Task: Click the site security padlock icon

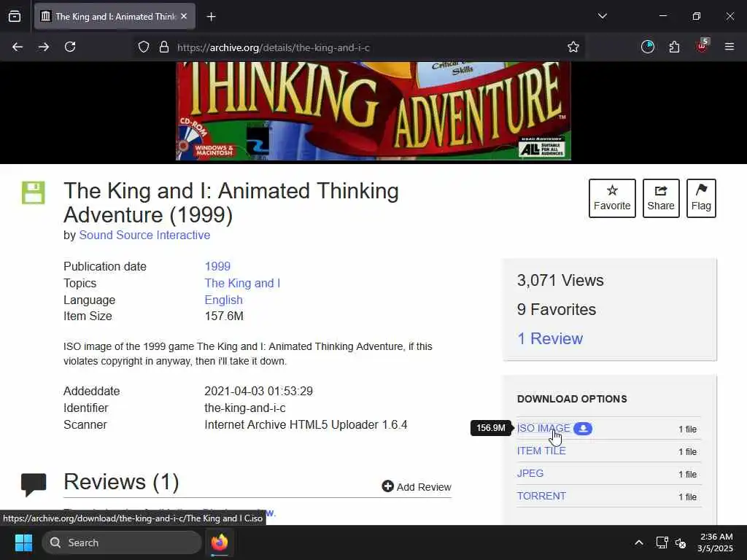Action: [164, 47]
